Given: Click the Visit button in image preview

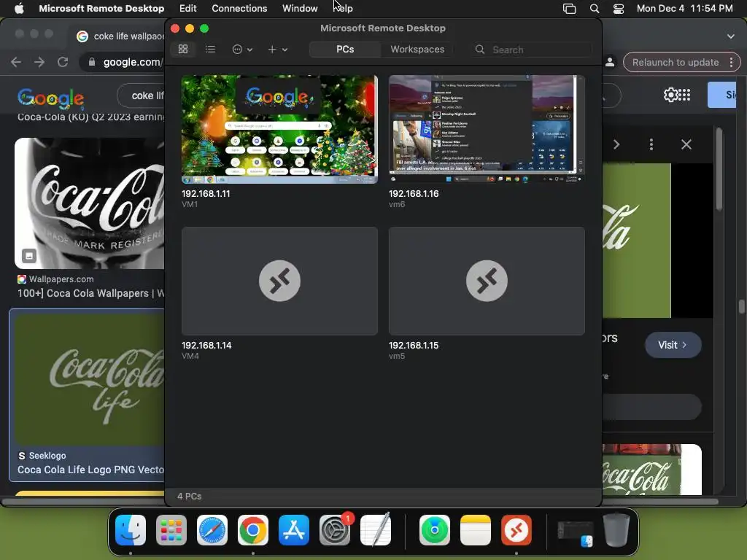Looking at the screenshot, I should click(673, 345).
